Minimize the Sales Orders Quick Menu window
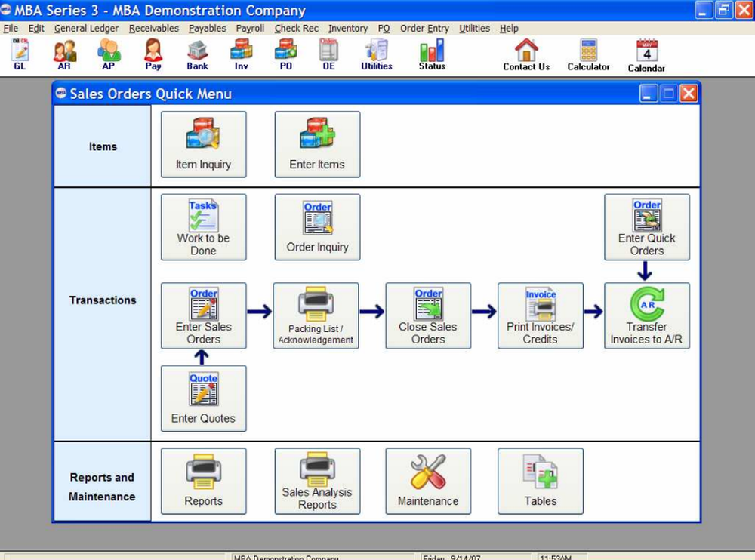 pos(649,93)
